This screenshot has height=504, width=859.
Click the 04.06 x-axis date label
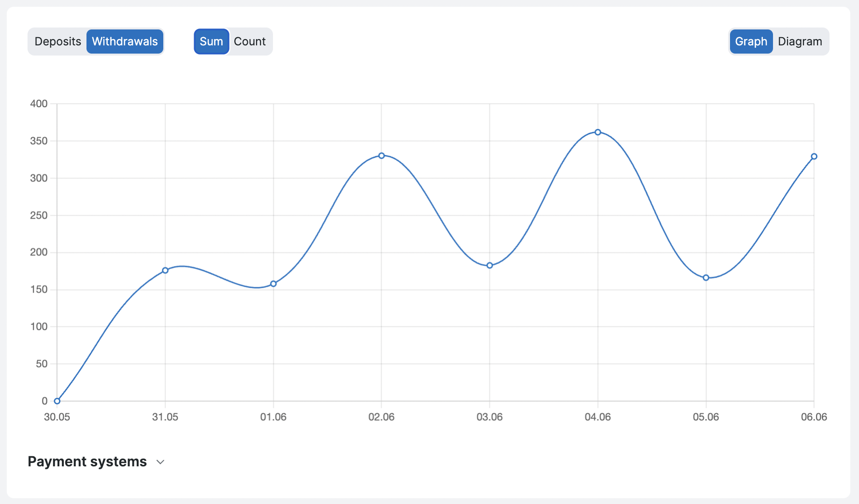pos(598,417)
